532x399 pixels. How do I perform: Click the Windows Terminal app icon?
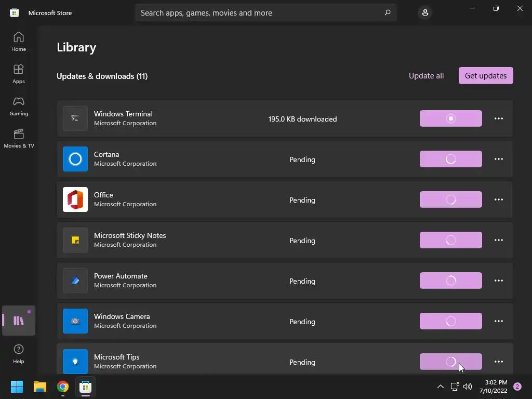pos(75,118)
